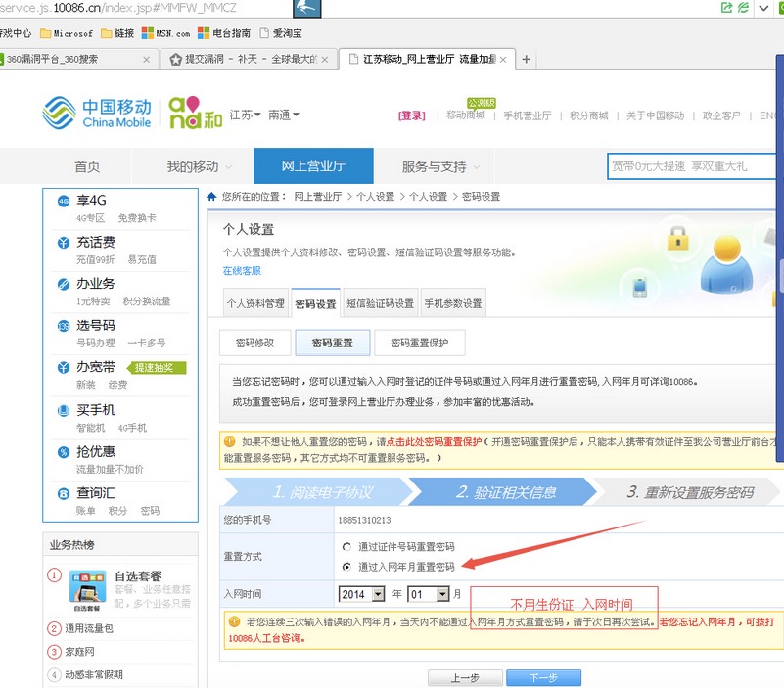Click the 通用流量包 hot list item
This screenshot has width=784, height=688.
(89, 628)
